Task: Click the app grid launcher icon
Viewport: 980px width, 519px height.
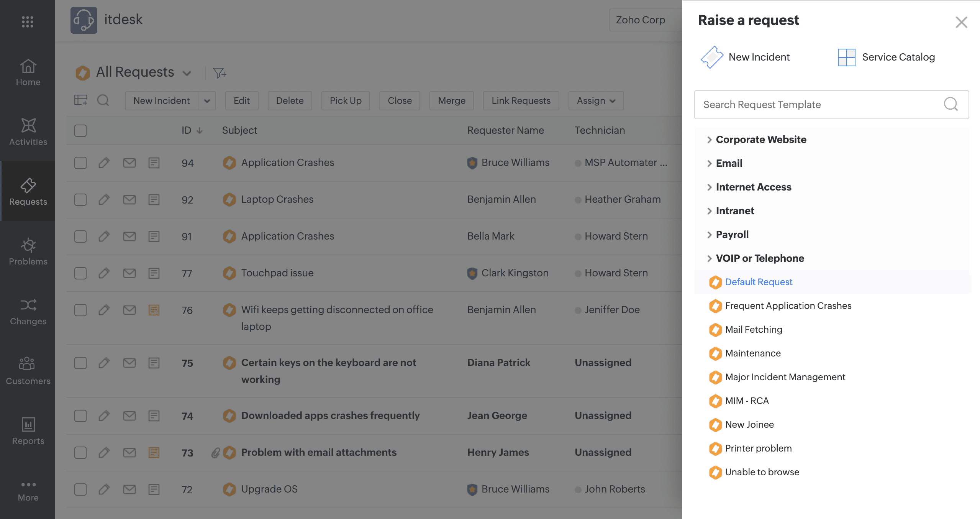Action: pos(27,21)
